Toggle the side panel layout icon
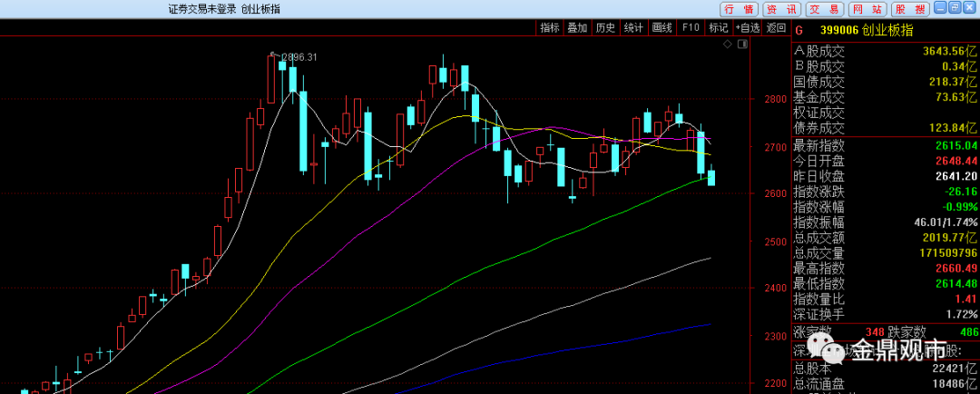The width and height of the screenshot is (980, 394). pyautogui.click(x=742, y=44)
